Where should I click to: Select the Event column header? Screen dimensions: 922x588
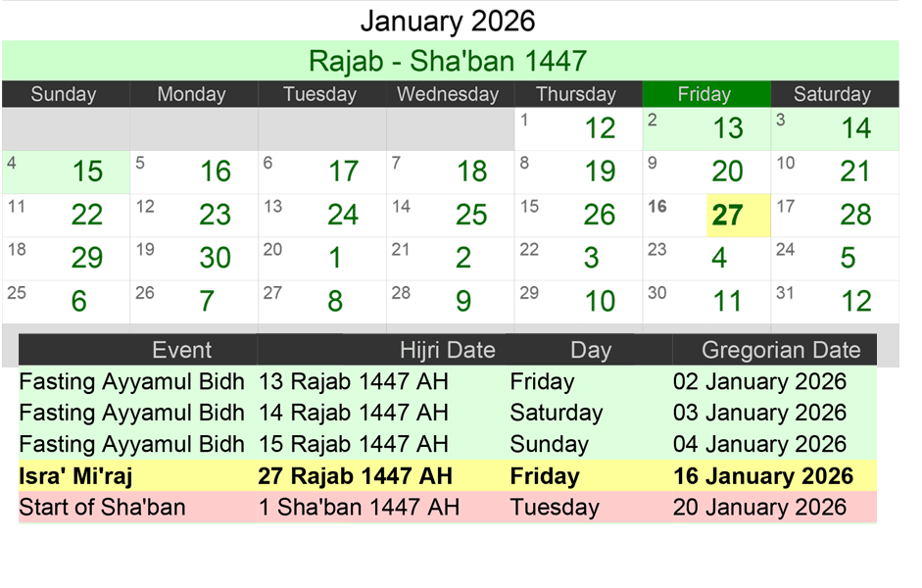tap(180, 350)
